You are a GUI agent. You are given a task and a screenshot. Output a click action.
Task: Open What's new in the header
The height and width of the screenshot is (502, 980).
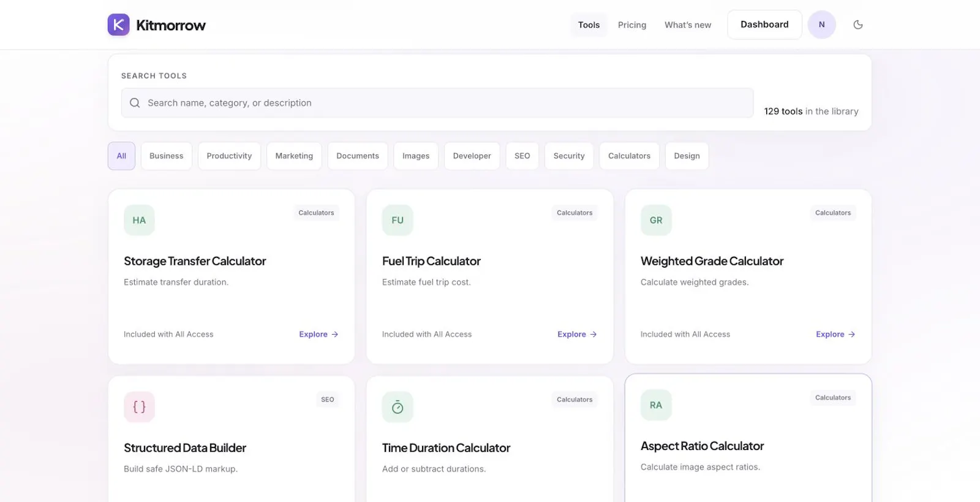[x=688, y=25]
